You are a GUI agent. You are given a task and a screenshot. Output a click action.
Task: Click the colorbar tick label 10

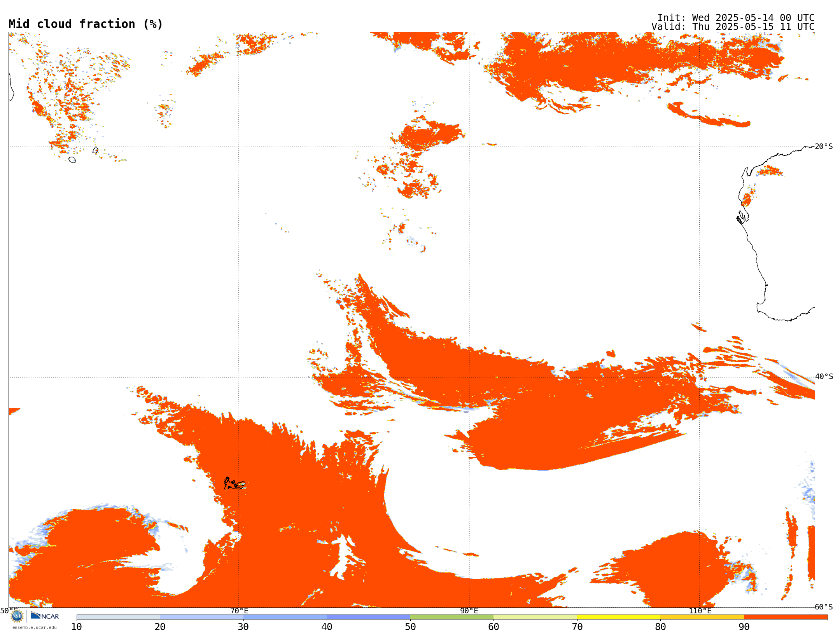point(77,627)
